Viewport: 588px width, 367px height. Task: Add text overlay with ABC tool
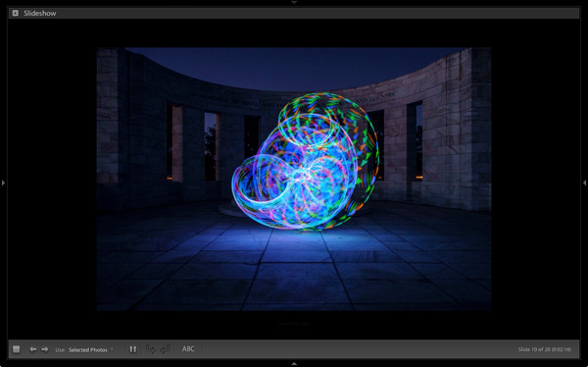point(188,349)
